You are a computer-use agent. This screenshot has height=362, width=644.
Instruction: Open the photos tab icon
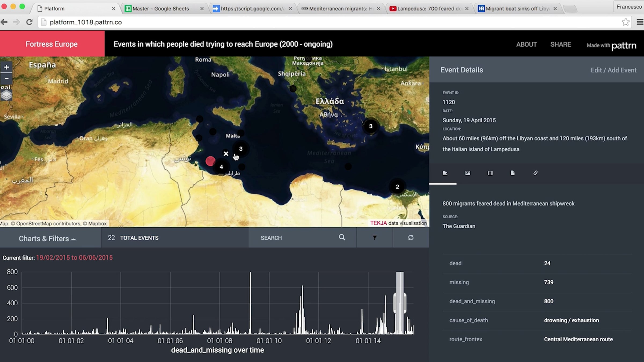467,173
